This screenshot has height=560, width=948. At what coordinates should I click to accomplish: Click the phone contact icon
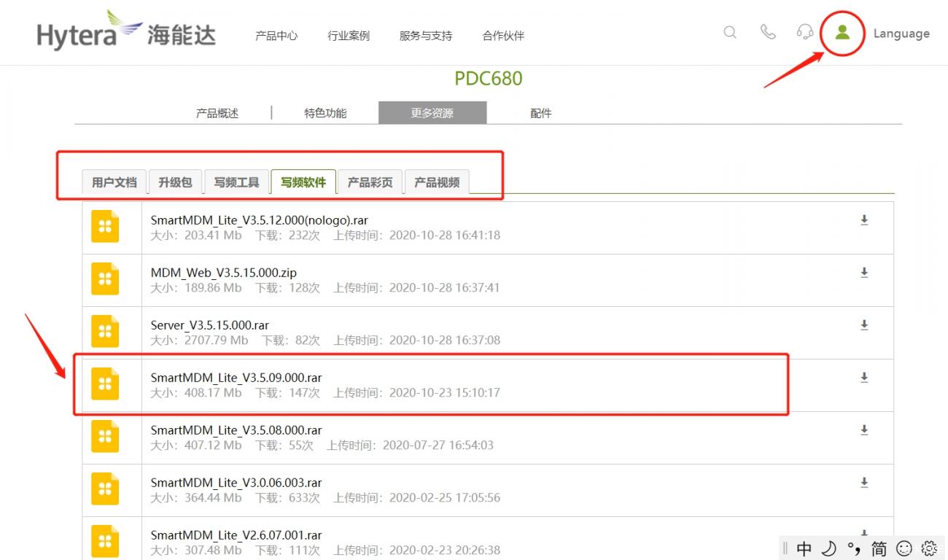coord(767,33)
